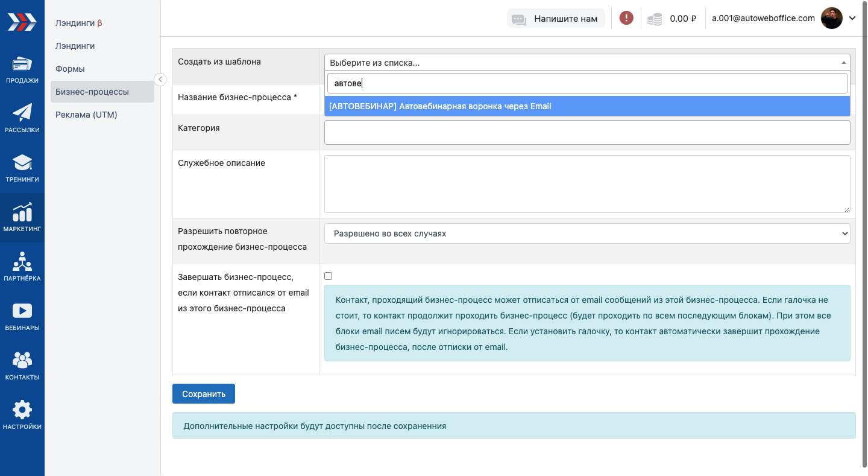Collapse the sidebar submenu panel
Screen dimensions: 868x476
pyautogui.click(x=160, y=80)
